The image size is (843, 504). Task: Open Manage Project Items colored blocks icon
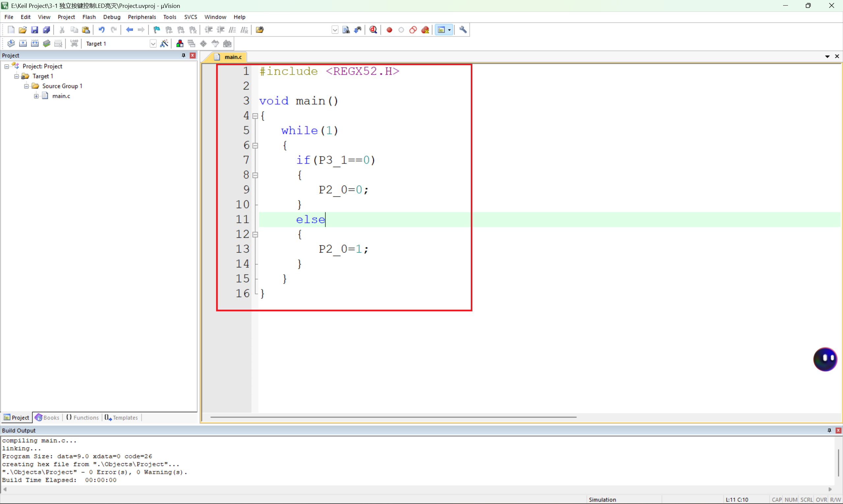(180, 43)
